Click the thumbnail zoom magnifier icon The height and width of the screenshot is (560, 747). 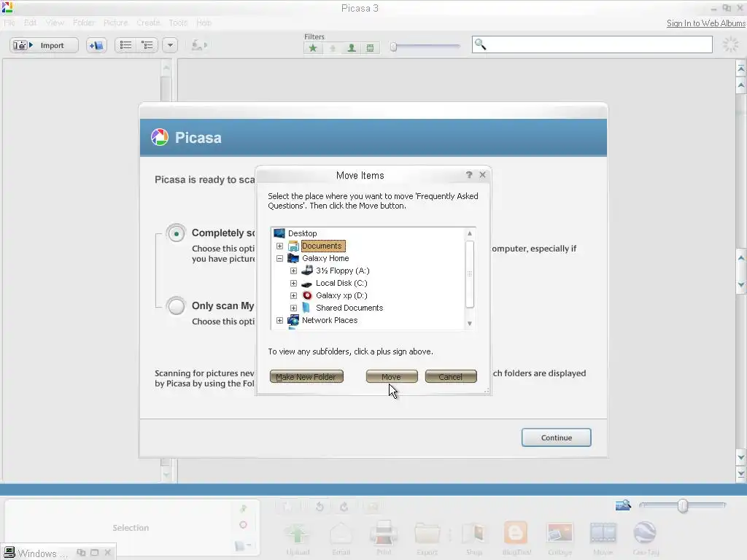coord(623,505)
